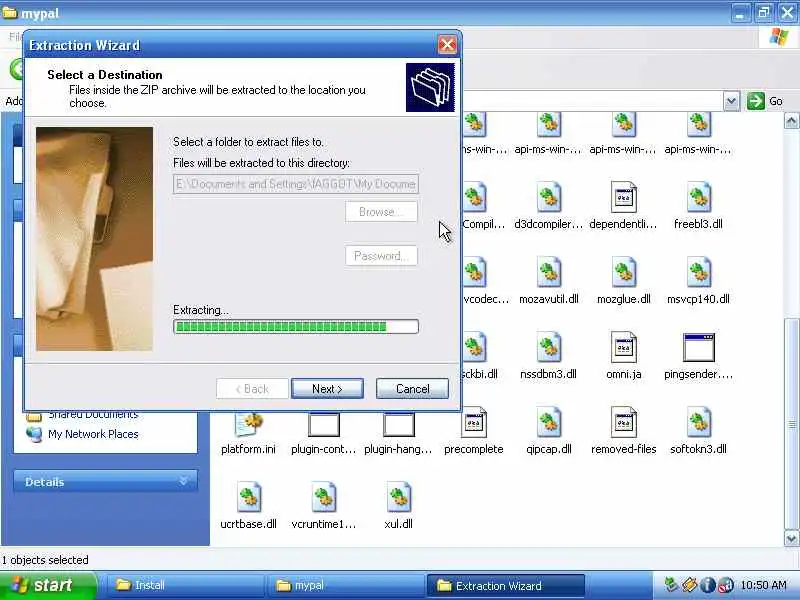800x600 pixels.
Task: Select the vcruntime1... file icon
Action: pyautogui.click(x=323, y=497)
